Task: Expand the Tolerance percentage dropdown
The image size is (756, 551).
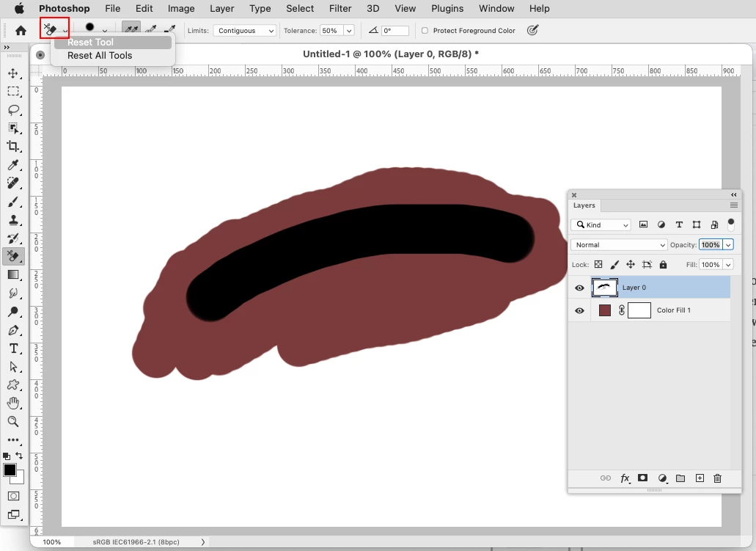Action: 350,30
